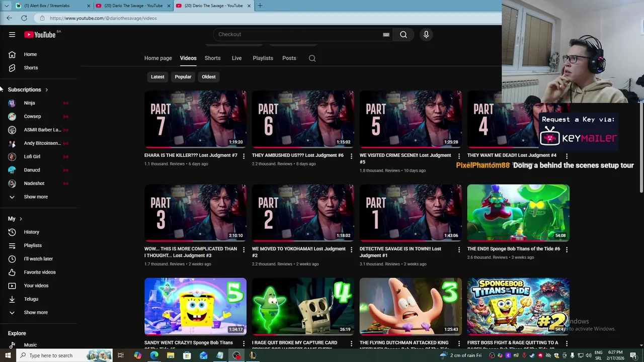Open more options for Lost Judgment #1

(459, 250)
